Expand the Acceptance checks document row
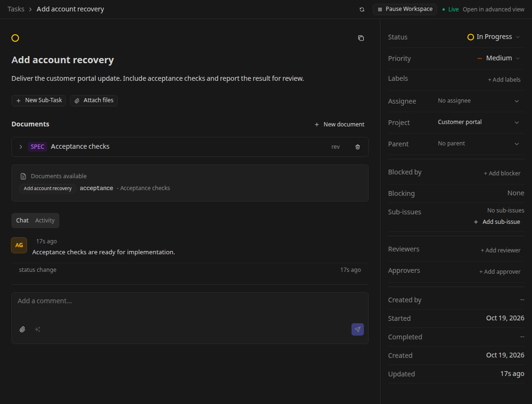532x404 pixels. point(21,147)
